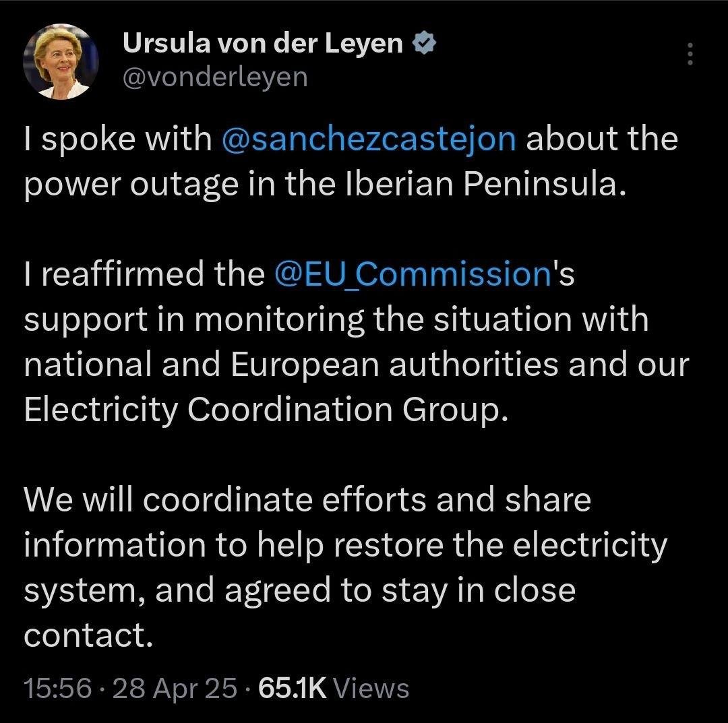
Task: Click the phrase "Electricity Coordination Group"
Action: 263,410
